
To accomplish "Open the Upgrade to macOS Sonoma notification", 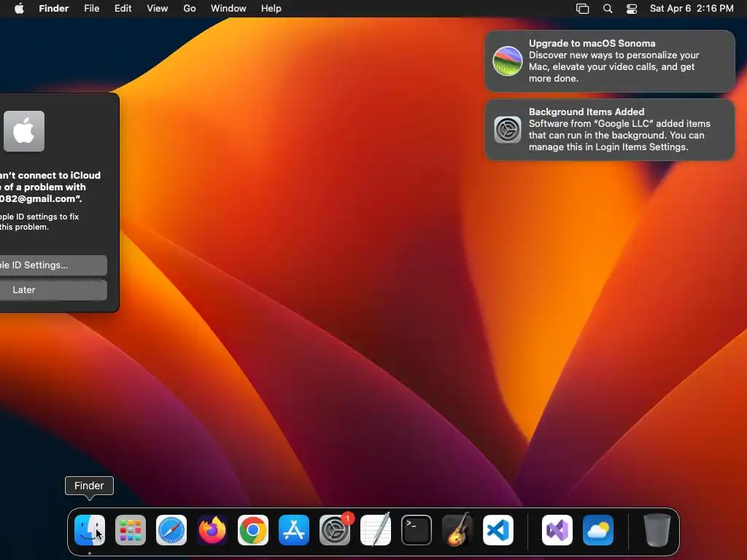I will click(610, 61).
